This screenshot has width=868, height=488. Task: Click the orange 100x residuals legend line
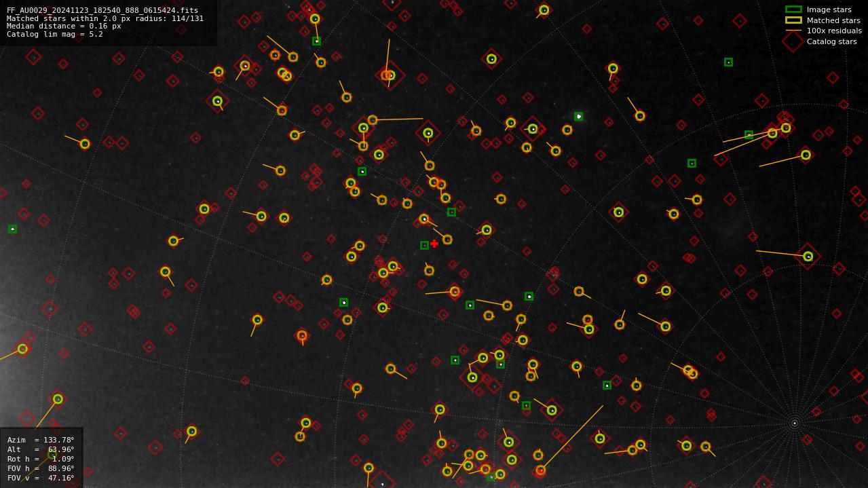[793, 31]
